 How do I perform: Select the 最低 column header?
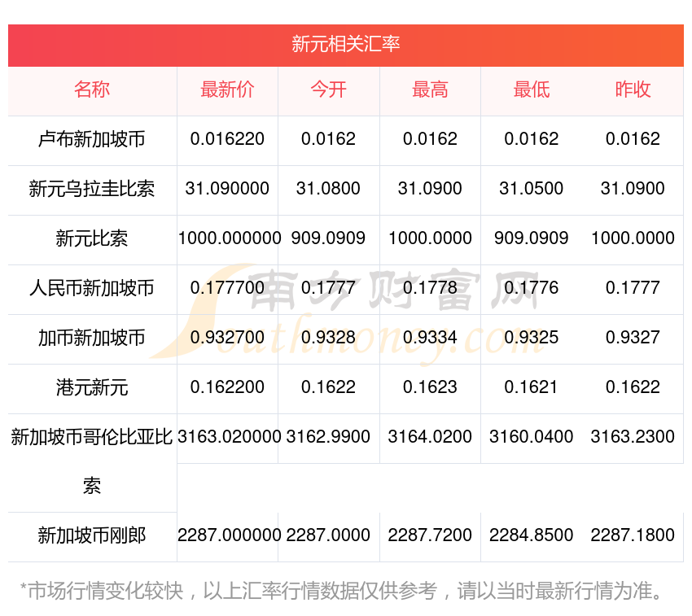coord(532,90)
